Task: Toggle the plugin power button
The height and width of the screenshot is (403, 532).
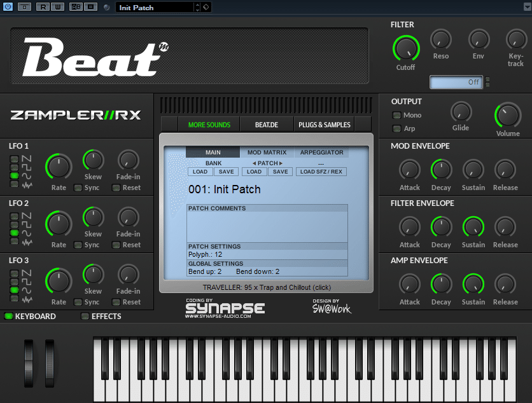Action: pos(8,6)
